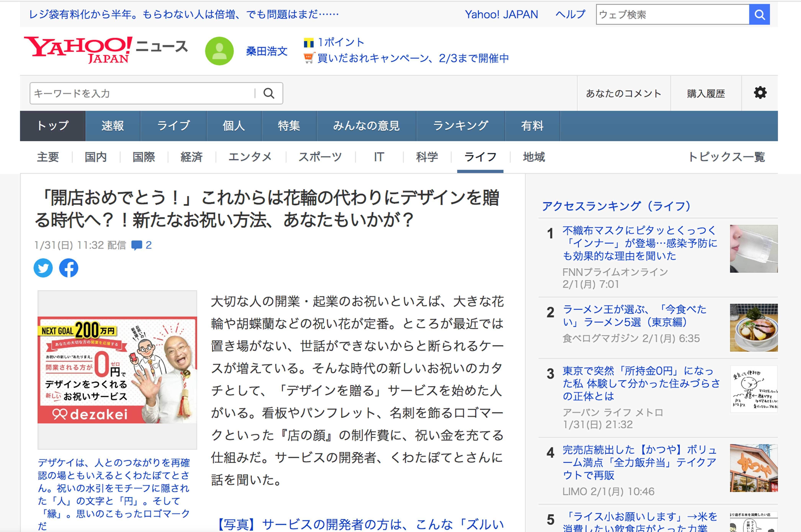Image resolution: width=801 pixels, height=532 pixels.
Task: Click the 購入履歴 button
Action: pos(706,93)
